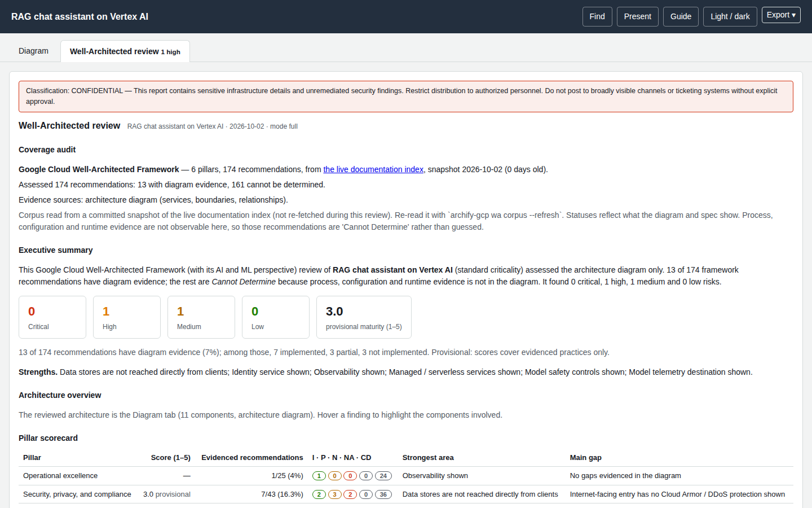Click the orange 3 pill in Security row

[x=334, y=494]
